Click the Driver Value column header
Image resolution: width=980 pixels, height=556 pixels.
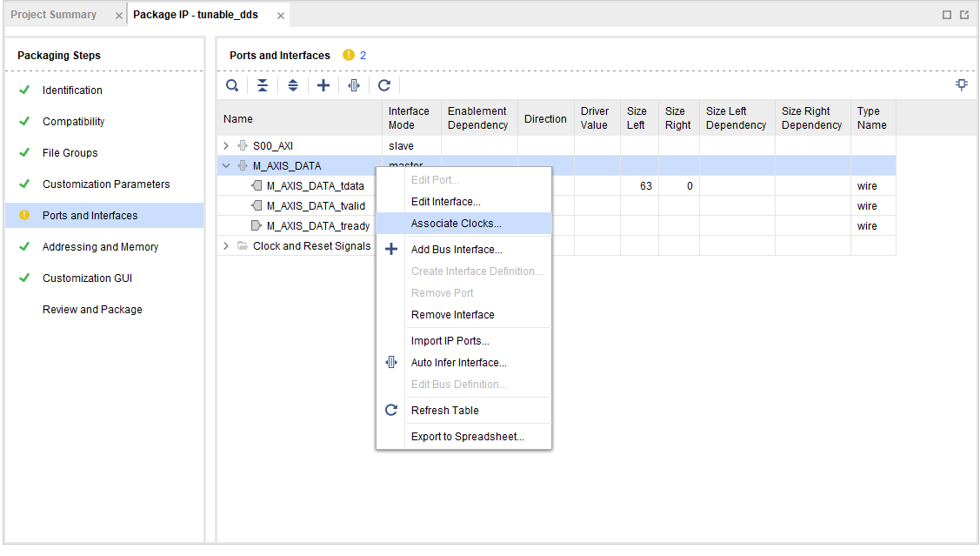(x=597, y=118)
